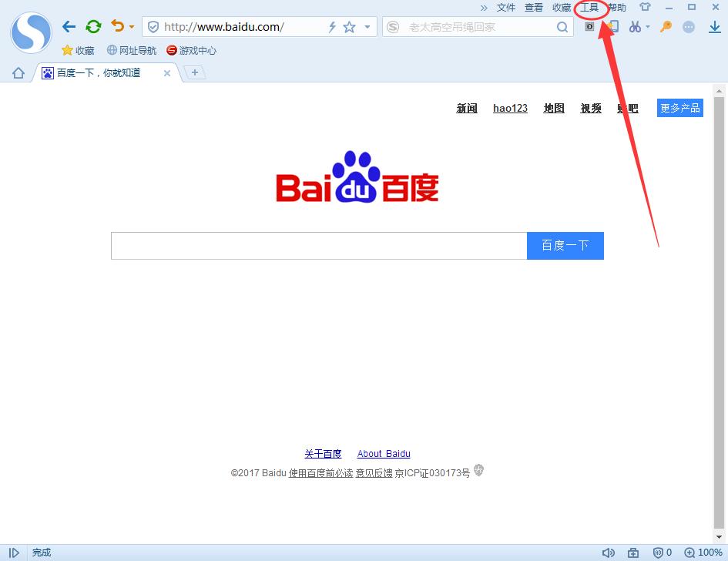Viewport: 728px width, 561px height.
Task: Open the ad-block shield counter
Action: pos(663,553)
